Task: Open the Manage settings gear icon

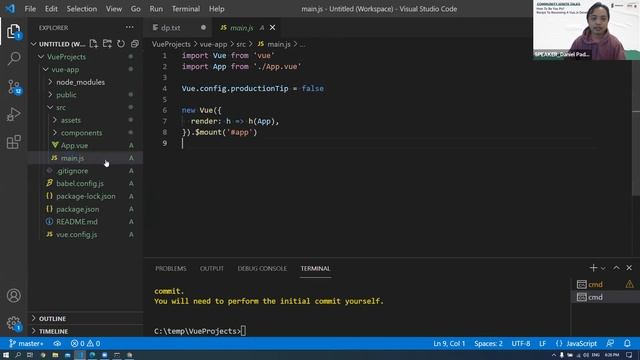Action: tap(13, 323)
